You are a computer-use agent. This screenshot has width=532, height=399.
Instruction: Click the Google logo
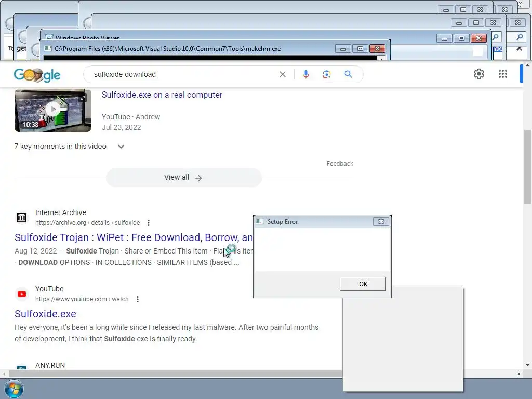[x=37, y=75]
